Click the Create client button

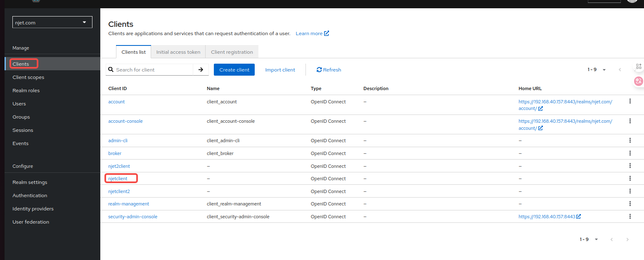coord(234,70)
